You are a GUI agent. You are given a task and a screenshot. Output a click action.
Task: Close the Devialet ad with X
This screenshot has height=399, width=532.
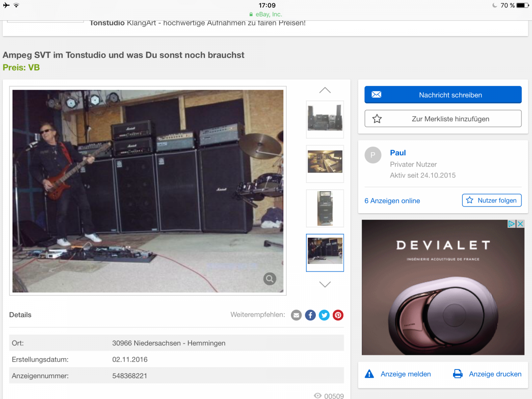pyautogui.click(x=520, y=224)
